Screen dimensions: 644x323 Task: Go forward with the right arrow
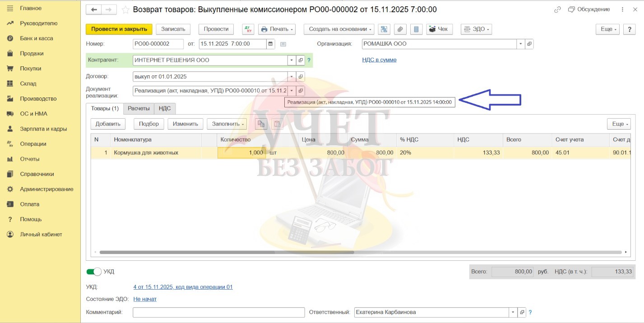click(109, 9)
